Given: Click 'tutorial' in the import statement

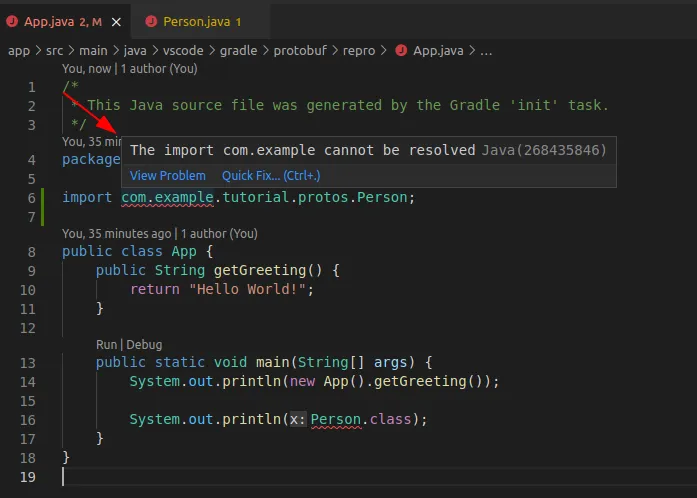Looking at the screenshot, I should [x=256, y=197].
